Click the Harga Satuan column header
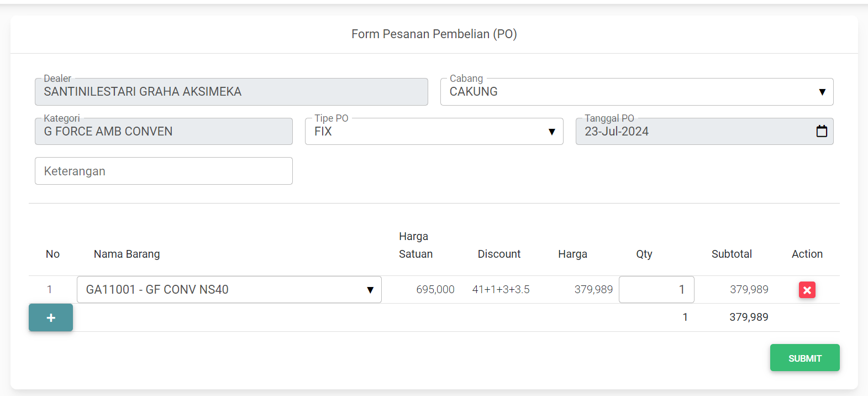The image size is (868, 396). tap(415, 245)
